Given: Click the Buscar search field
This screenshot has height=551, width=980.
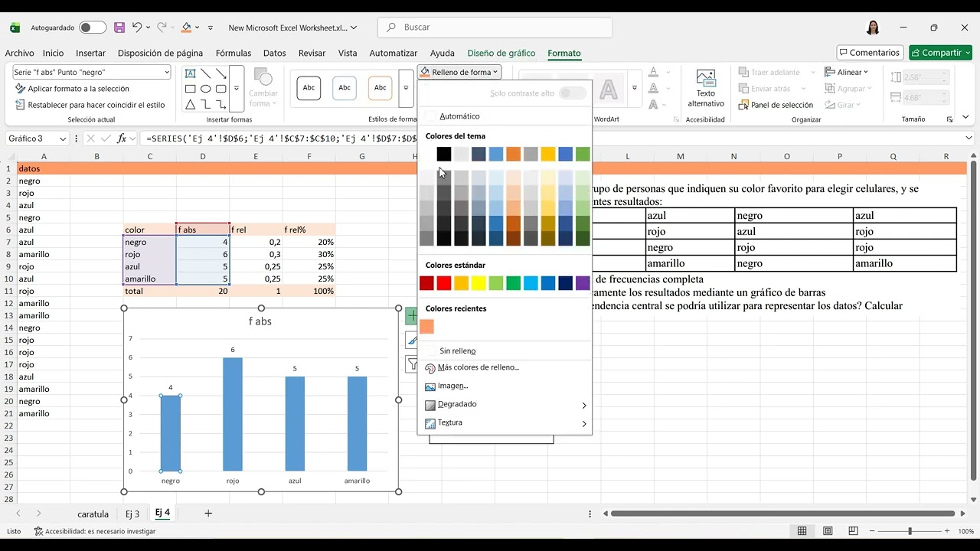Looking at the screenshot, I should [495, 28].
